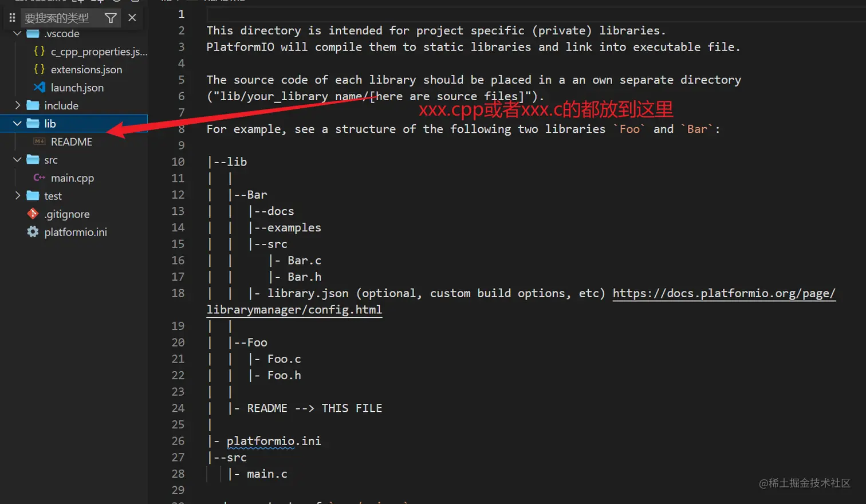866x504 pixels.
Task: Click line number 26 in the gutter
Action: coord(178,441)
